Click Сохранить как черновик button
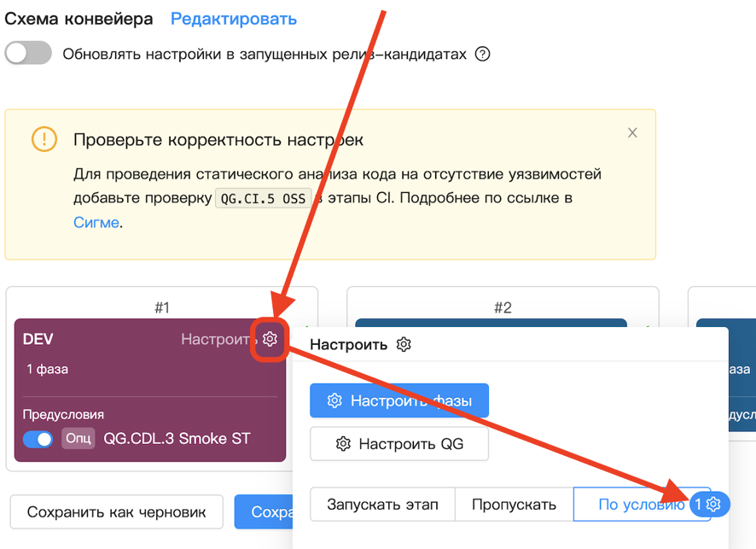 (x=116, y=512)
